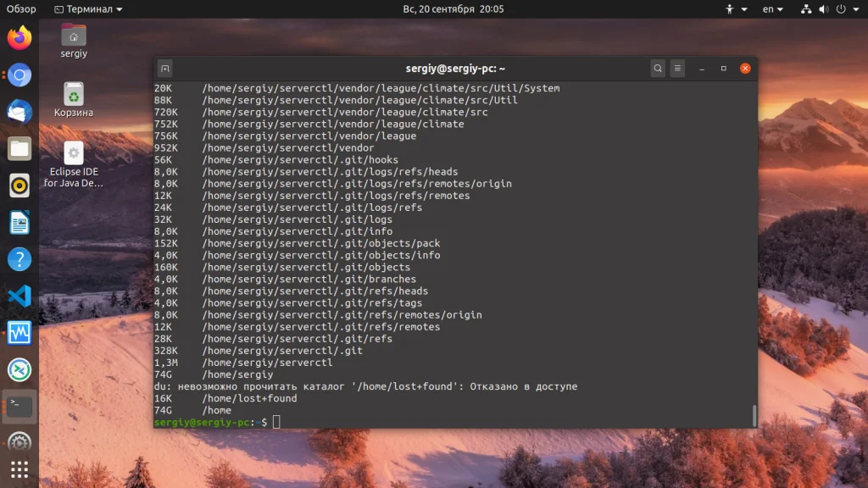Click the 720K climate/src line
The height and width of the screenshot is (488, 868).
pos(321,112)
